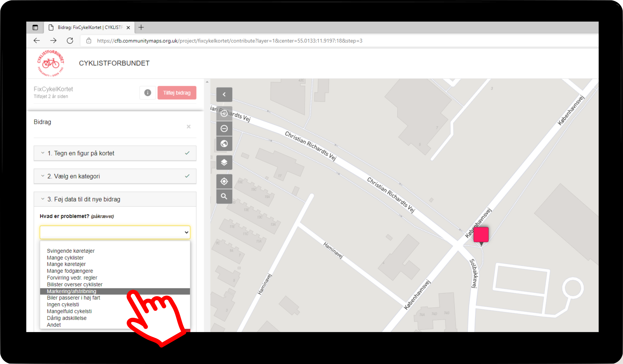
Task: Zoom out the map with the minus button
Action: pos(224,128)
